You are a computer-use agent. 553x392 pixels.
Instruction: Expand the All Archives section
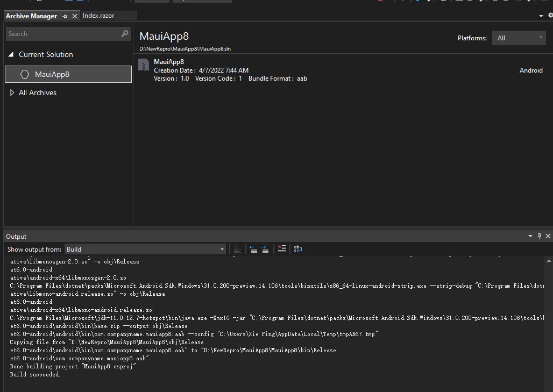point(12,92)
